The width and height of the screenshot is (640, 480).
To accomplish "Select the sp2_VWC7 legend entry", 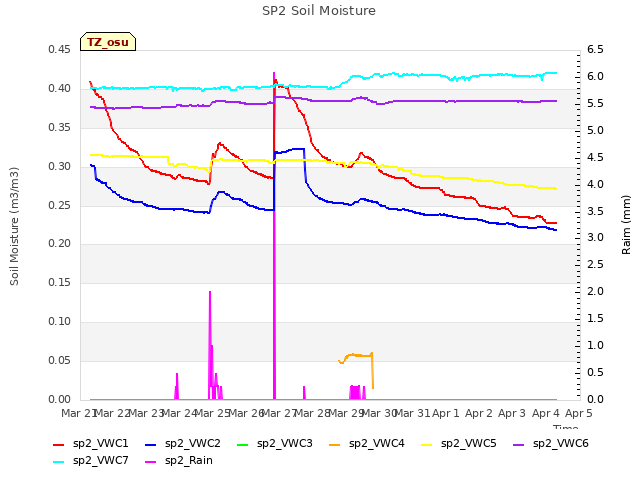I will click(91, 460).
